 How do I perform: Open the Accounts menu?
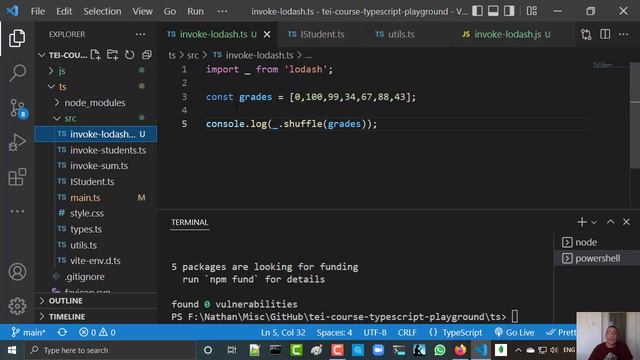click(x=17, y=272)
